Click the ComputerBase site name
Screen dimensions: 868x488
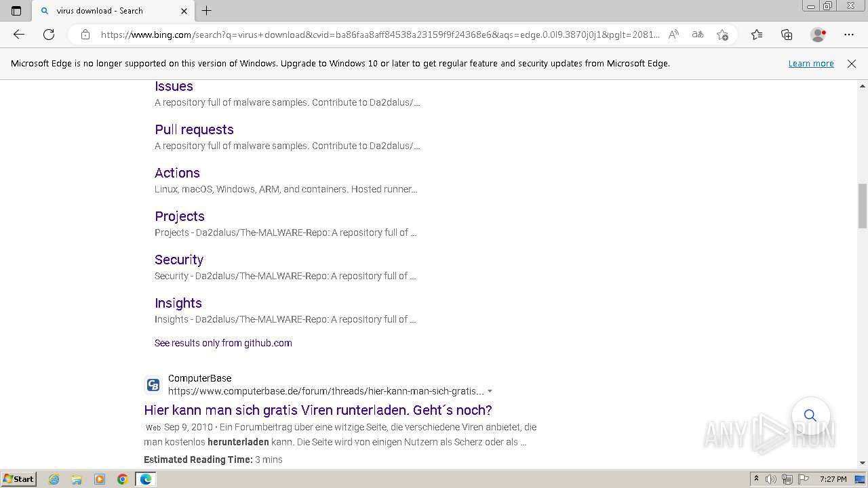click(199, 378)
